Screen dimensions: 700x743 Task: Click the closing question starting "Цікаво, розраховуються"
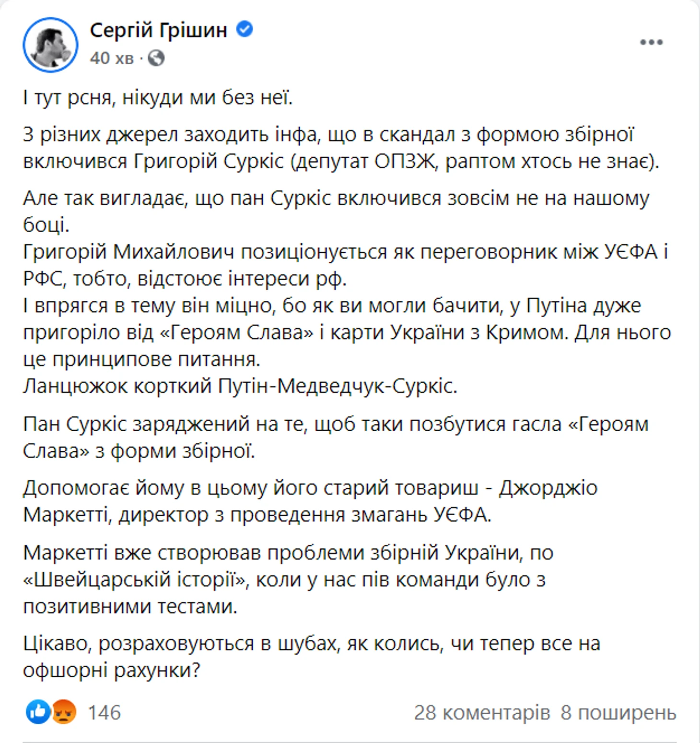(x=312, y=657)
